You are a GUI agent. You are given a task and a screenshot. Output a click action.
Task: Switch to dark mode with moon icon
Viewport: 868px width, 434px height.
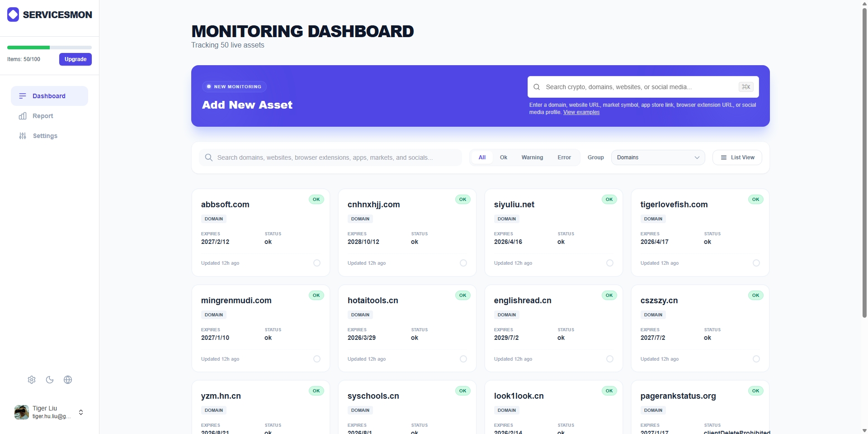coord(50,380)
